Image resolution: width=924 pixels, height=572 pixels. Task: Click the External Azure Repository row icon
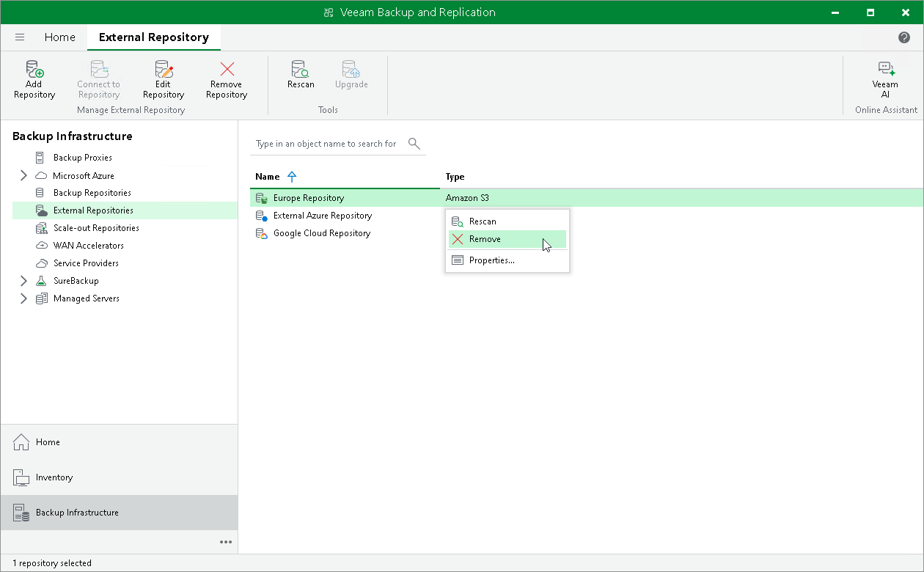pos(261,216)
